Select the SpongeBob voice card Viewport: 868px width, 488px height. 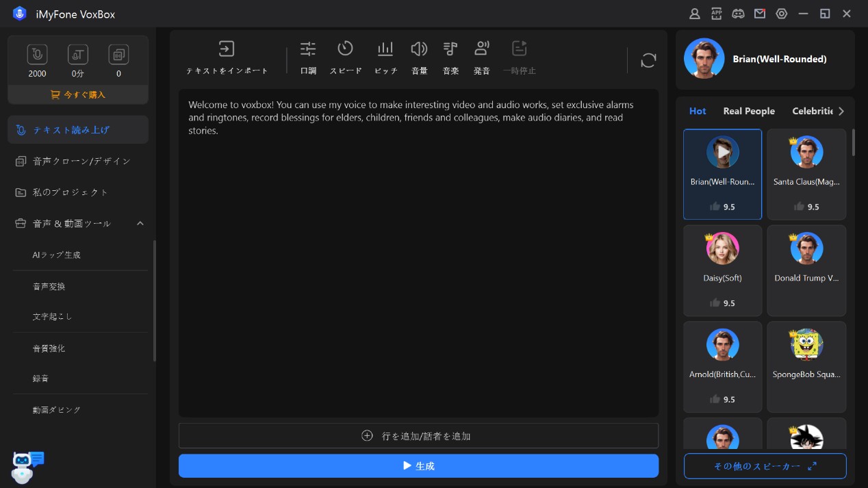(806, 367)
